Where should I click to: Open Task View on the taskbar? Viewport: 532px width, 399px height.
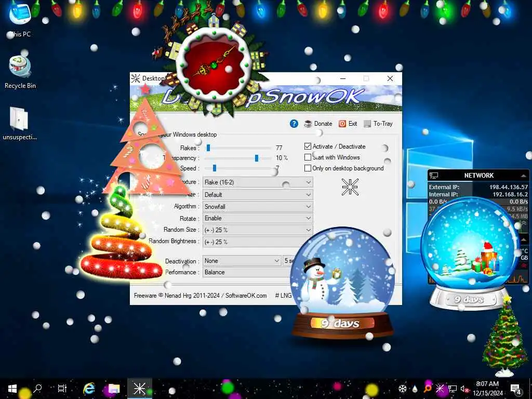coord(62,389)
